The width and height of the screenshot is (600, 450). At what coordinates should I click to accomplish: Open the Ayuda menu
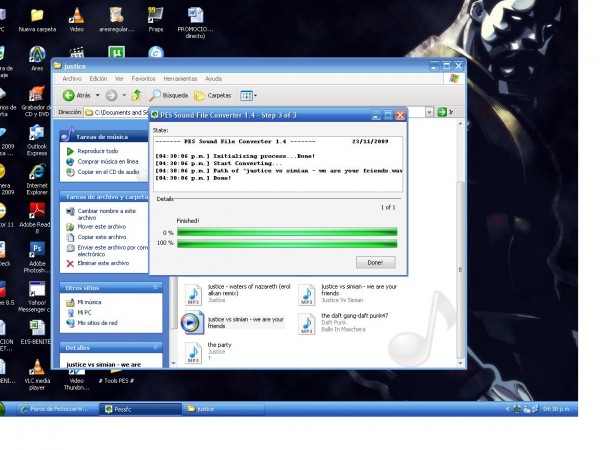coord(214,79)
